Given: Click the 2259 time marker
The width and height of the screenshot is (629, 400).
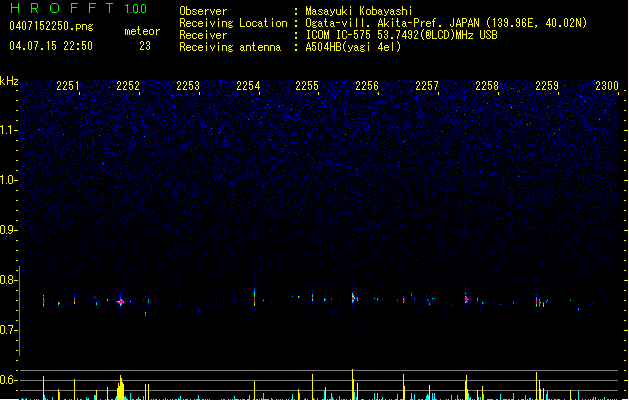Looking at the screenshot, I should click(547, 86).
